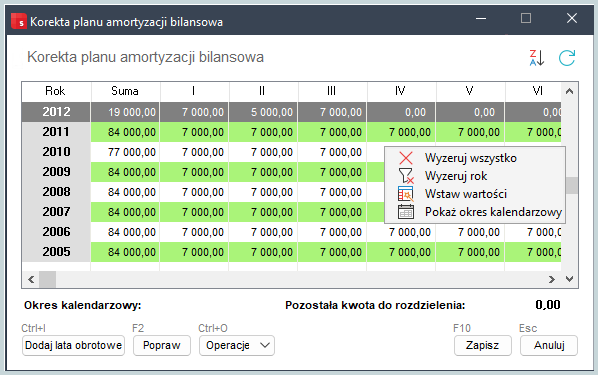Select the 2006 year row header

click(x=56, y=232)
